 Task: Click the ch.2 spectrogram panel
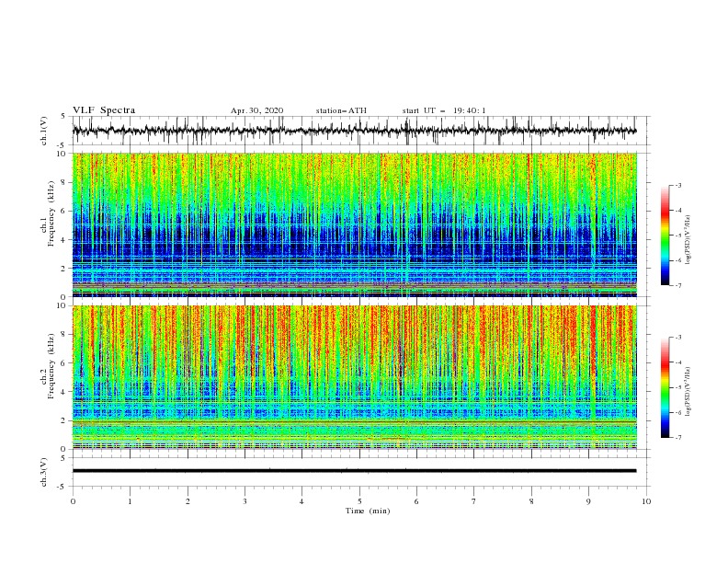pos(354,377)
